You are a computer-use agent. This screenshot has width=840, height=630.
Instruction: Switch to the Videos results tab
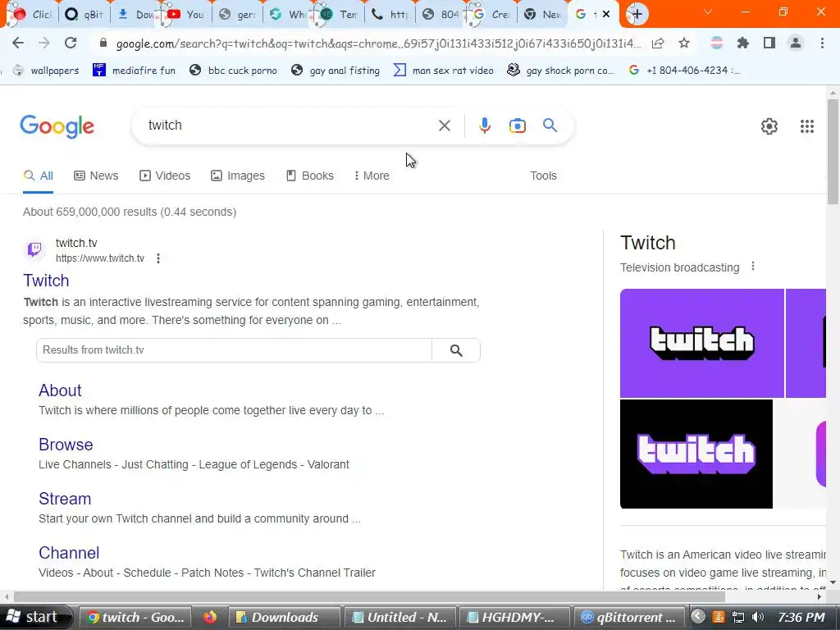(164, 176)
